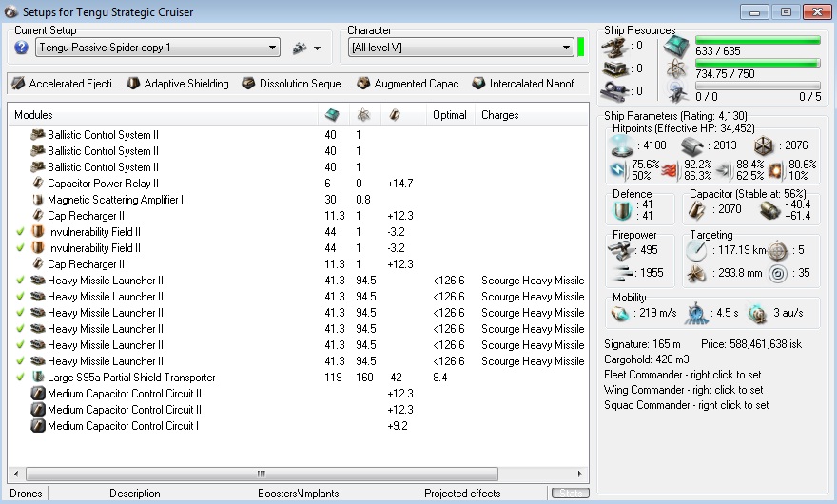Image resolution: width=837 pixels, height=504 pixels.
Task: Open the Drones tab
Action: click(26, 494)
